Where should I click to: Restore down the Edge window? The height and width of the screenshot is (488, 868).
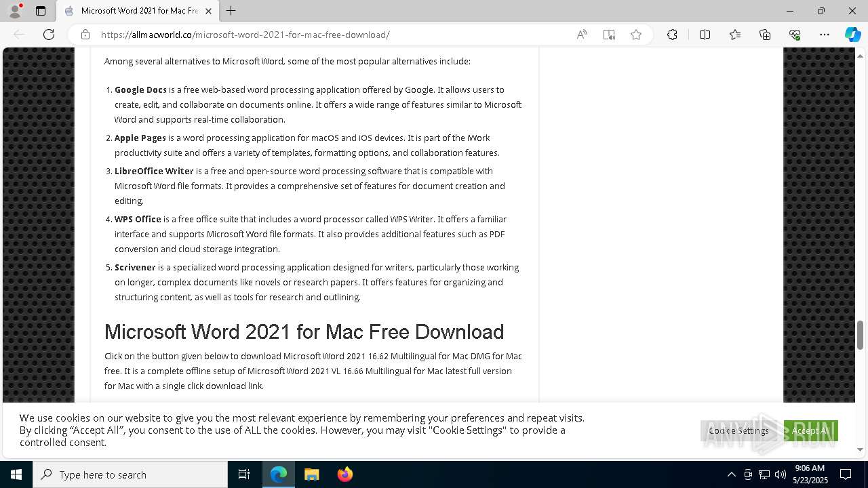click(x=821, y=11)
